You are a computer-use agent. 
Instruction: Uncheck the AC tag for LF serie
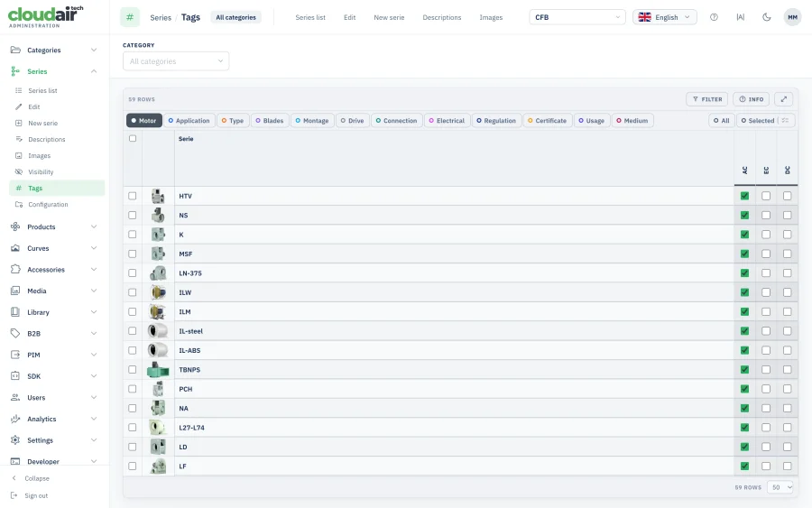744,466
